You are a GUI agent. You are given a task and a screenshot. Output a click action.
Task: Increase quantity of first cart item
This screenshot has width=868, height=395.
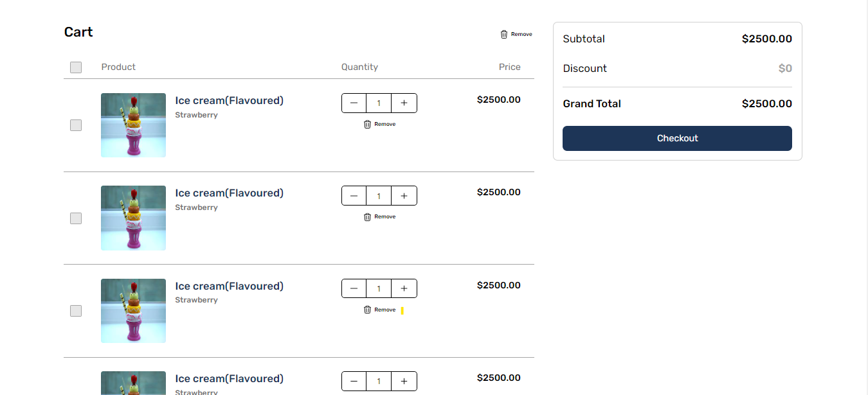[404, 103]
